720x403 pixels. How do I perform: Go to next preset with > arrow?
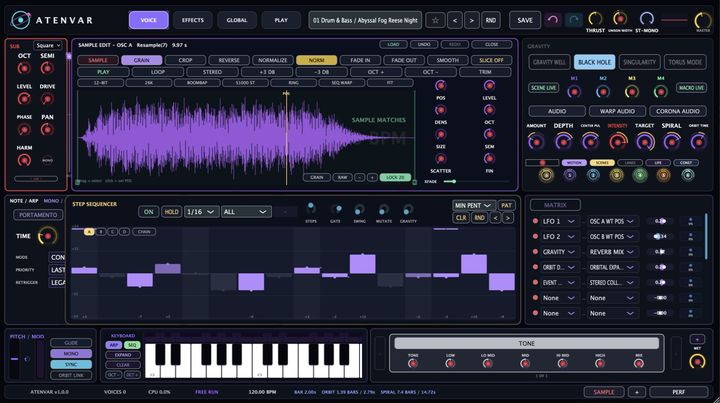click(x=472, y=20)
